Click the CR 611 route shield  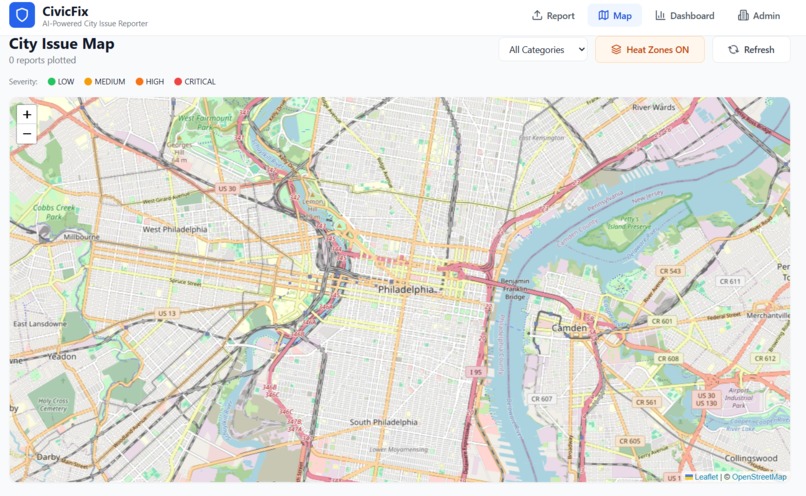[x=730, y=281]
